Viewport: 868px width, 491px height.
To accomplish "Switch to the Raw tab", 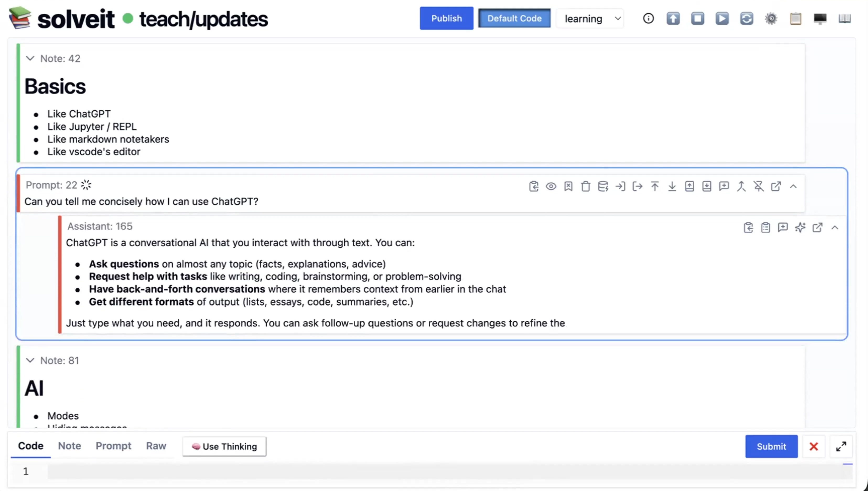I will (x=156, y=446).
